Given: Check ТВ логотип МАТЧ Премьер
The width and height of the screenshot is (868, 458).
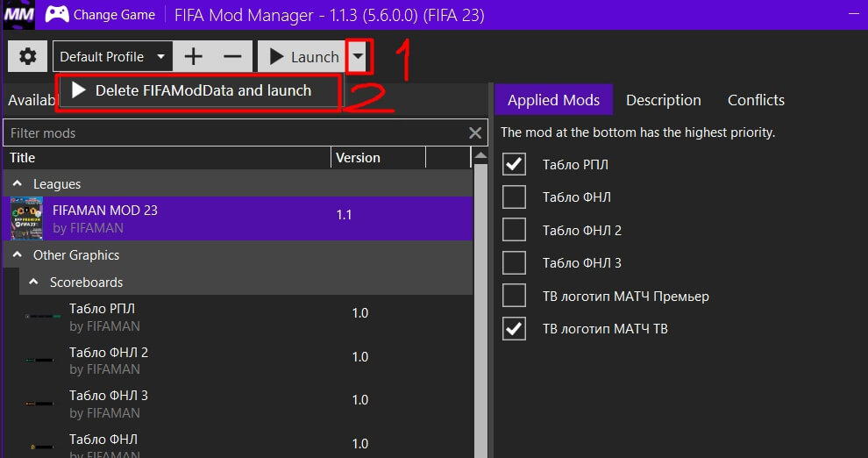Looking at the screenshot, I should coord(514,295).
